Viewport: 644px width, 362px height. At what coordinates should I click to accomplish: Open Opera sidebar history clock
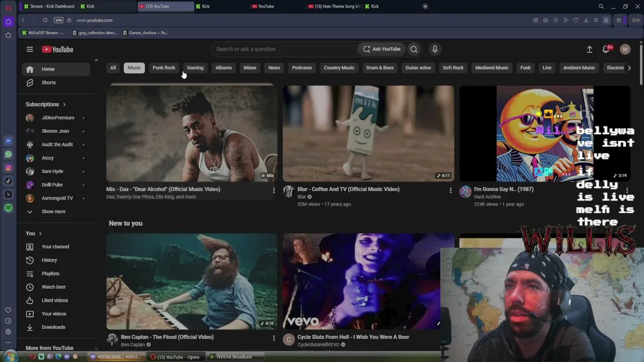tap(8, 321)
